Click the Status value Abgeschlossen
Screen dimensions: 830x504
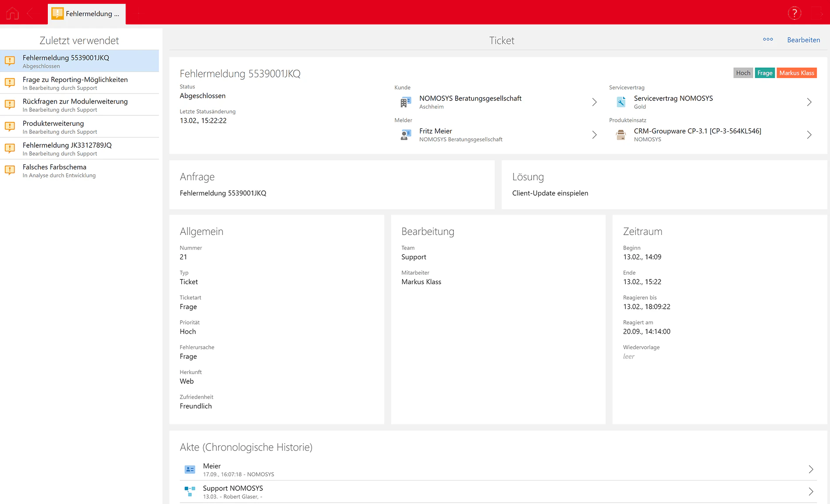[202, 96]
